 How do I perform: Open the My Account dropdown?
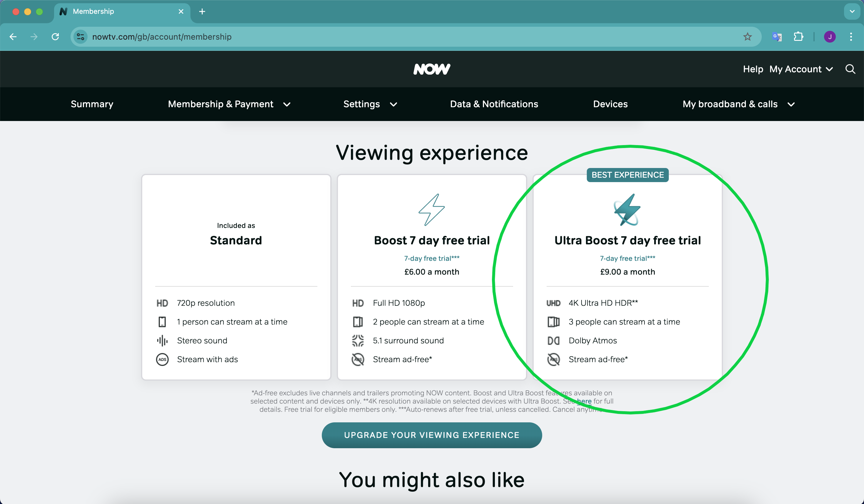(801, 69)
